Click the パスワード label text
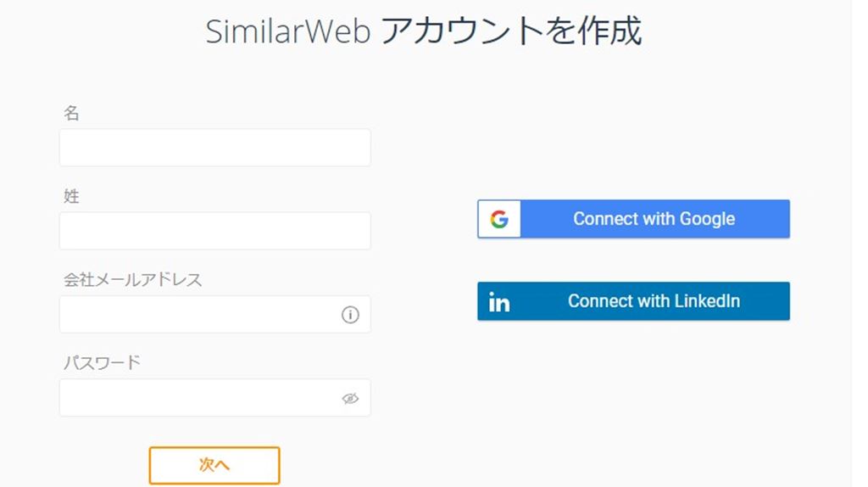Viewport: 868px width, 487px height. tap(102, 362)
